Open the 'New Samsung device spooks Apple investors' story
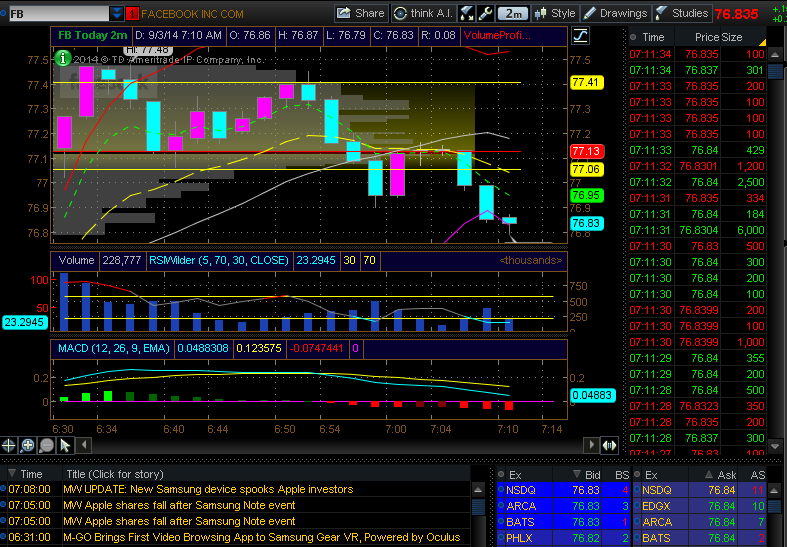787x547 pixels. coord(208,489)
